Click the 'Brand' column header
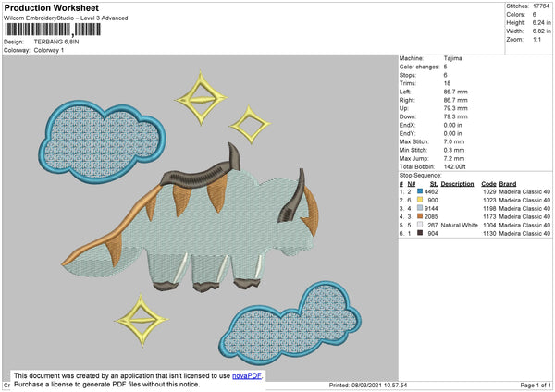The image size is (555, 392). tap(508, 184)
